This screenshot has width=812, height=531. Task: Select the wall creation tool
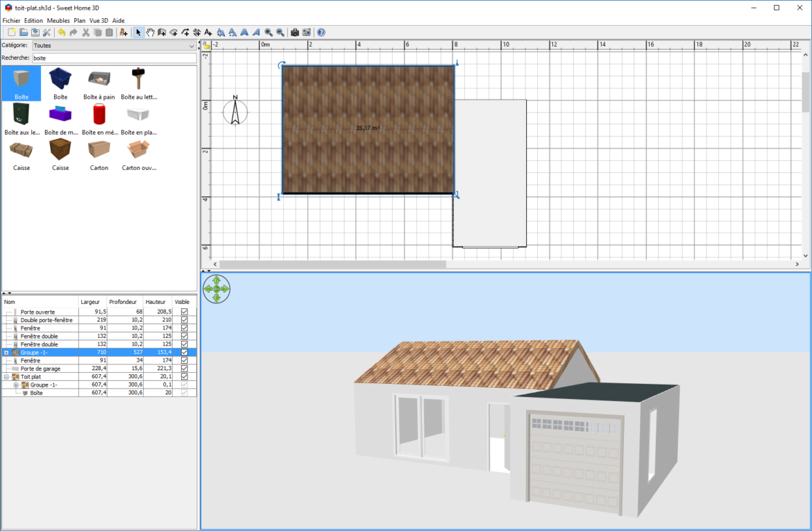point(162,32)
